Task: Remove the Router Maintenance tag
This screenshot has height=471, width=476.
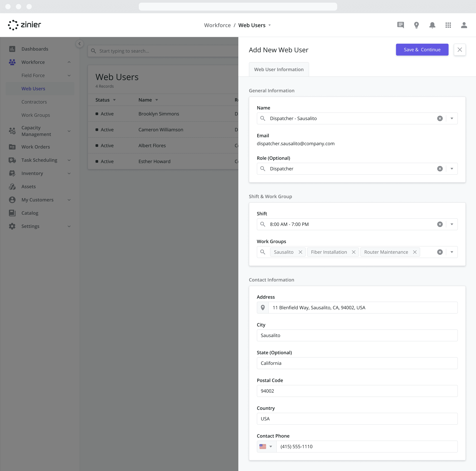Action: (415, 252)
